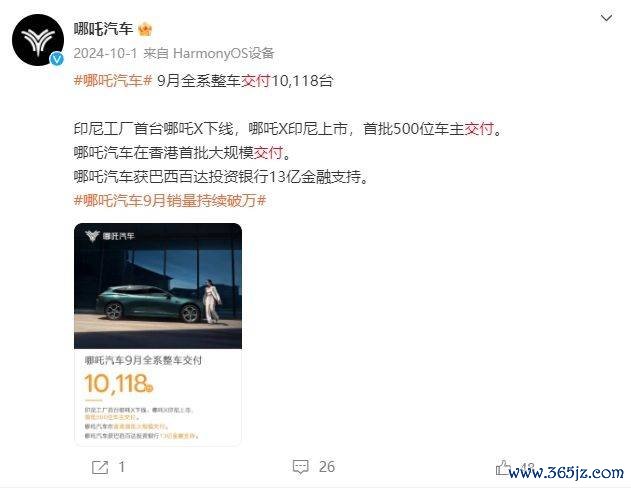631x488 pixels.
Task: Open the 26 comments count
Action: coord(327,467)
